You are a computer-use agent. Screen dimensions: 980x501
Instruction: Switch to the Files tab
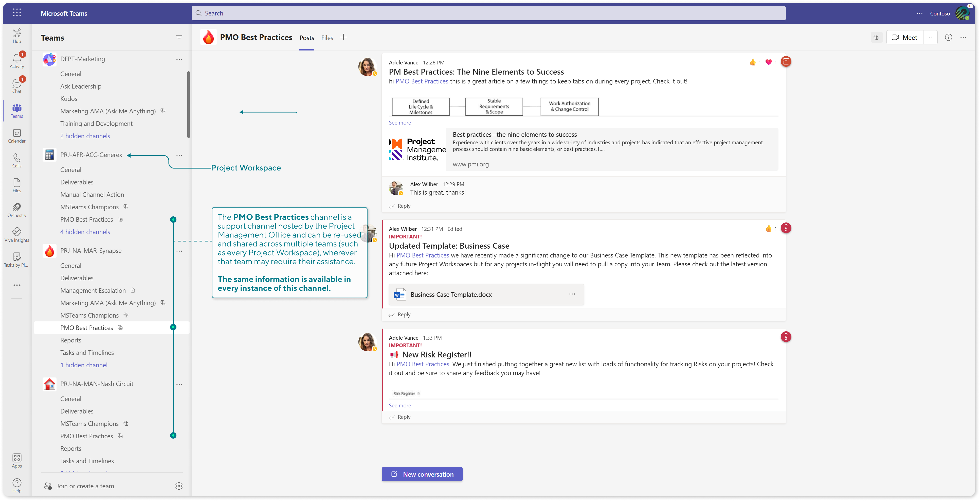tap(327, 37)
